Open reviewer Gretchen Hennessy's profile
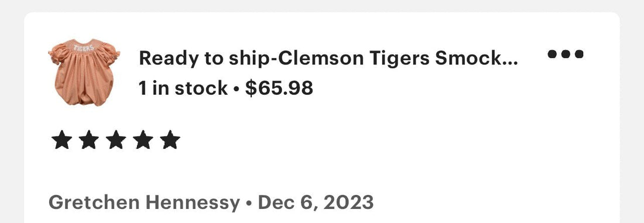 [x=144, y=203]
